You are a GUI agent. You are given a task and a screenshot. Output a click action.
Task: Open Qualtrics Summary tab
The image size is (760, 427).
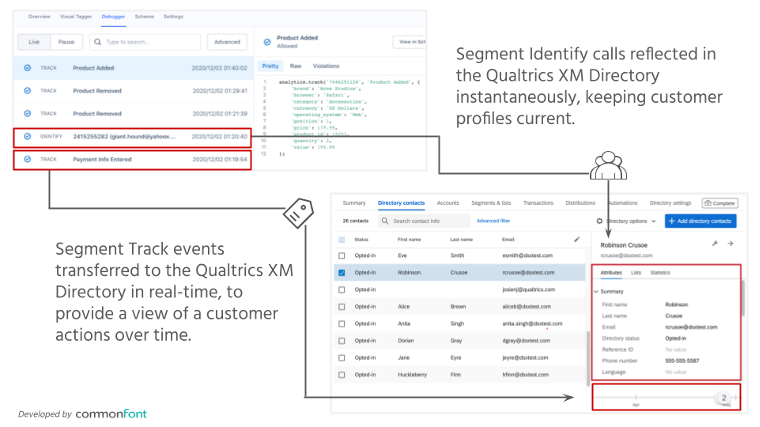point(354,203)
